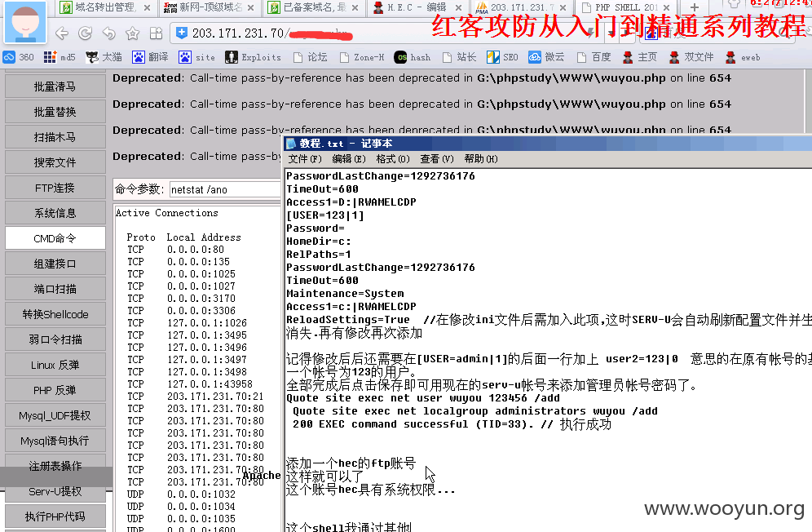Open the grid/apps icon beside the star
This screenshot has height=532, width=812.
click(156, 33)
